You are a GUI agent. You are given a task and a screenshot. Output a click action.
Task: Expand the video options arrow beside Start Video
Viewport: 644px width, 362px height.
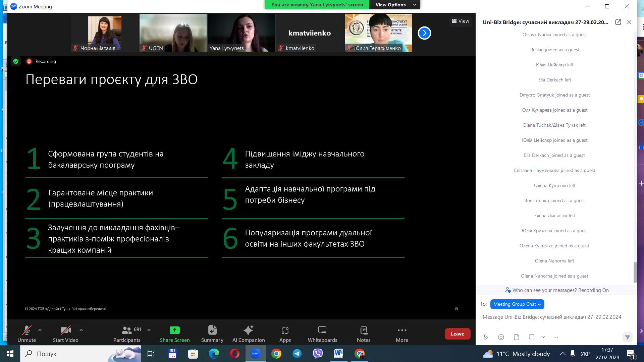[81, 330]
